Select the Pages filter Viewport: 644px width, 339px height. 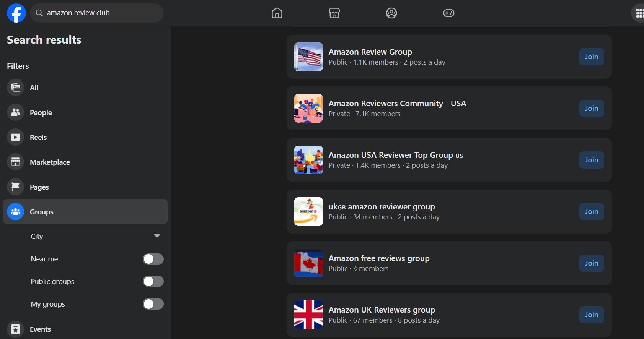(x=39, y=187)
